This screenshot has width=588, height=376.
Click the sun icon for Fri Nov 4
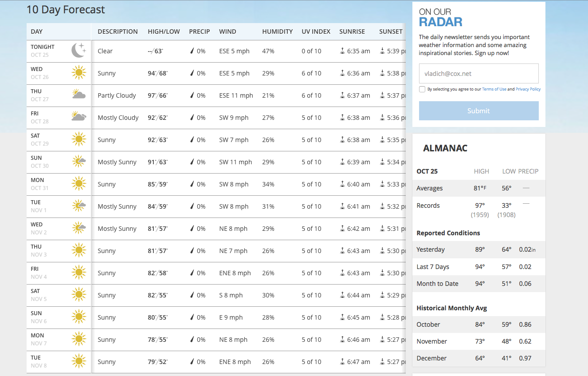coord(79,272)
